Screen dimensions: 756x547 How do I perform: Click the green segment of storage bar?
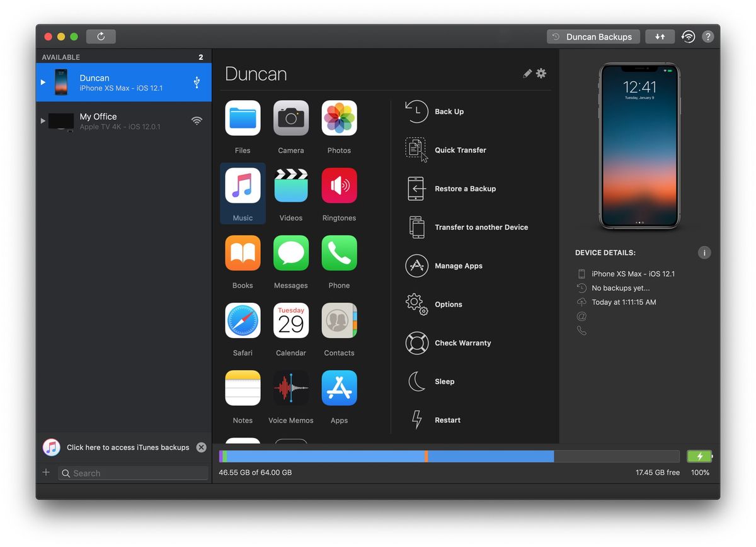tap(225, 456)
